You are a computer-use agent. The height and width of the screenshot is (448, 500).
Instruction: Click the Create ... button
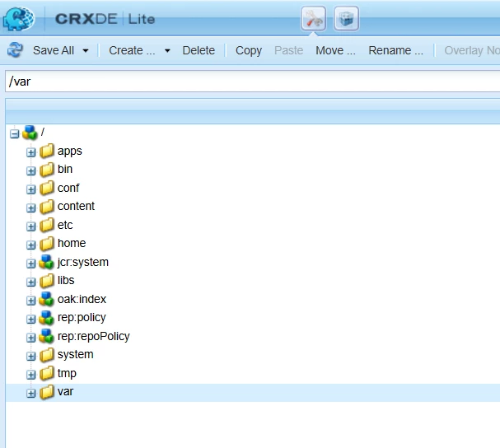pyautogui.click(x=132, y=50)
